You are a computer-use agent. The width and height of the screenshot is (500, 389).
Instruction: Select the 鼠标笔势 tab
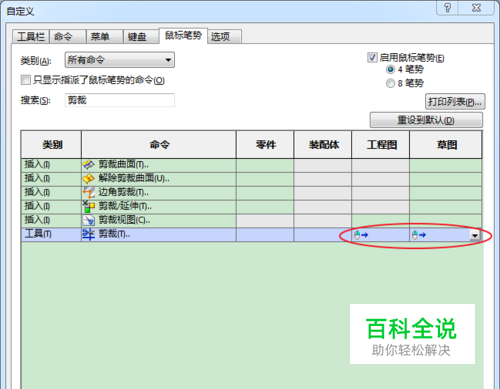click(x=183, y=35)
